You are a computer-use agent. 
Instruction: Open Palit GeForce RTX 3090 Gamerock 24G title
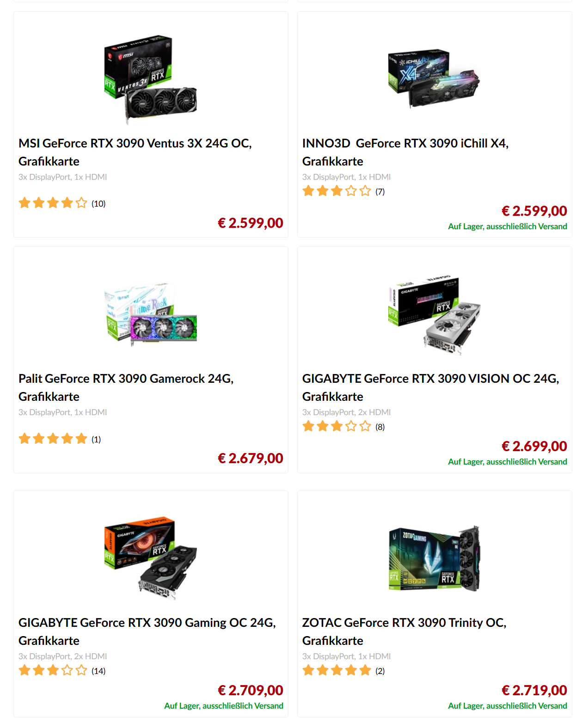126,387
